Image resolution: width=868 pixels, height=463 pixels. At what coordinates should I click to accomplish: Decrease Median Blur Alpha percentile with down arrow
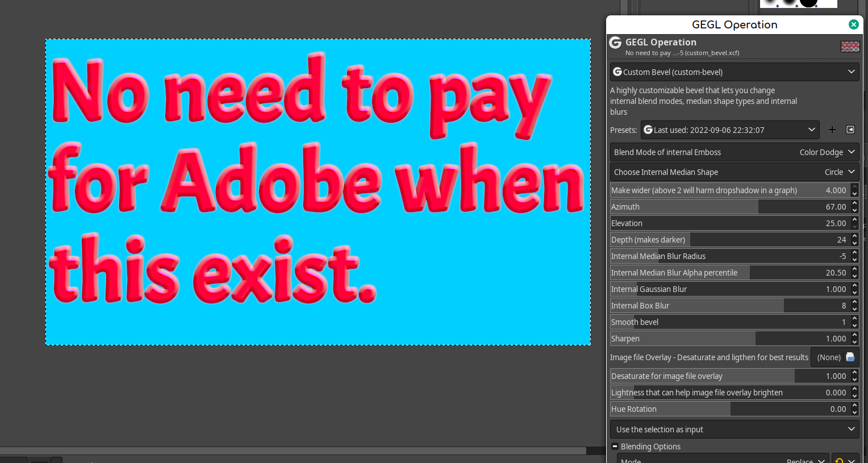(854, 277)
